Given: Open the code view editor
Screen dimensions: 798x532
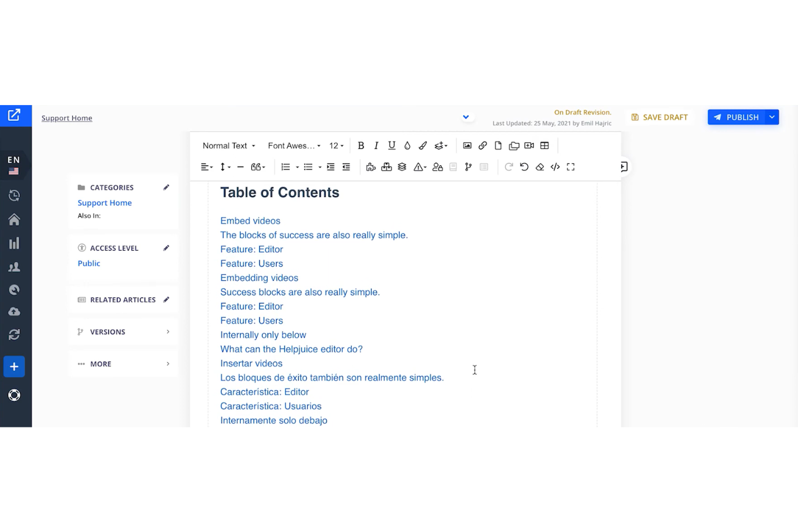Looking at the screenshot, I should [x=555, y=167].
